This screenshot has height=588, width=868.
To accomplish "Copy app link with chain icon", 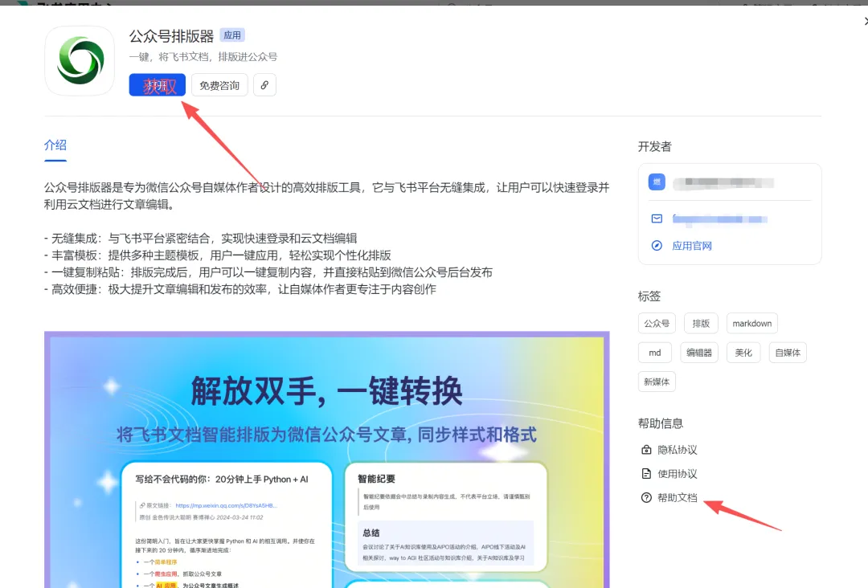I will tap(264, 85).
